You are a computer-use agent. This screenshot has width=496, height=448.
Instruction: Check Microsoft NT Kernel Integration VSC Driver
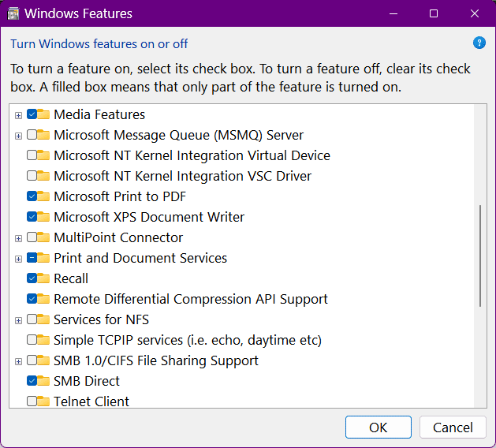click(32, 176)
